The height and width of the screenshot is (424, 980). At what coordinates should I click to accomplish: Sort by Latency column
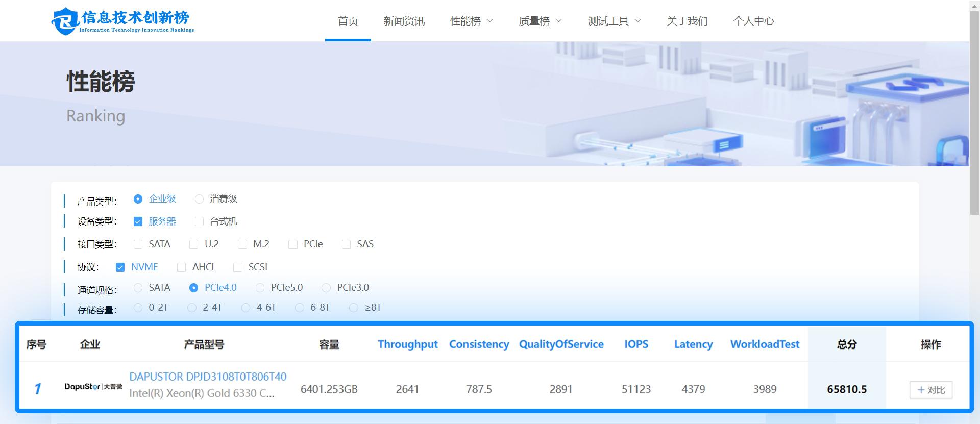[x=693, y=344]
